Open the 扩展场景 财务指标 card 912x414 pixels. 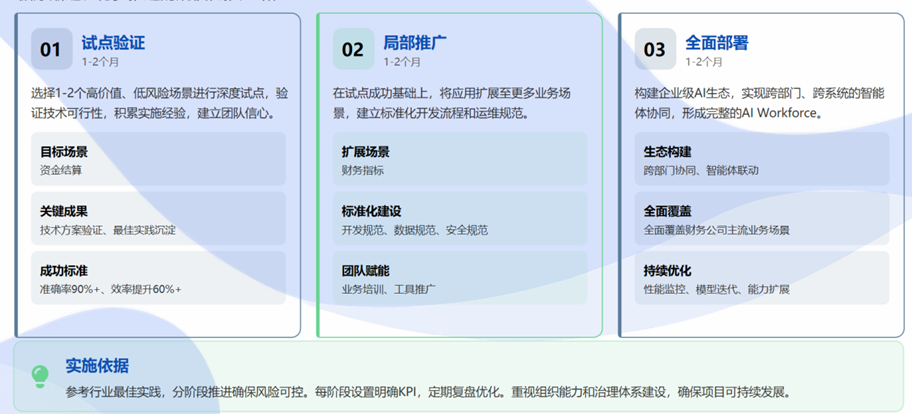tap(460, 159)
